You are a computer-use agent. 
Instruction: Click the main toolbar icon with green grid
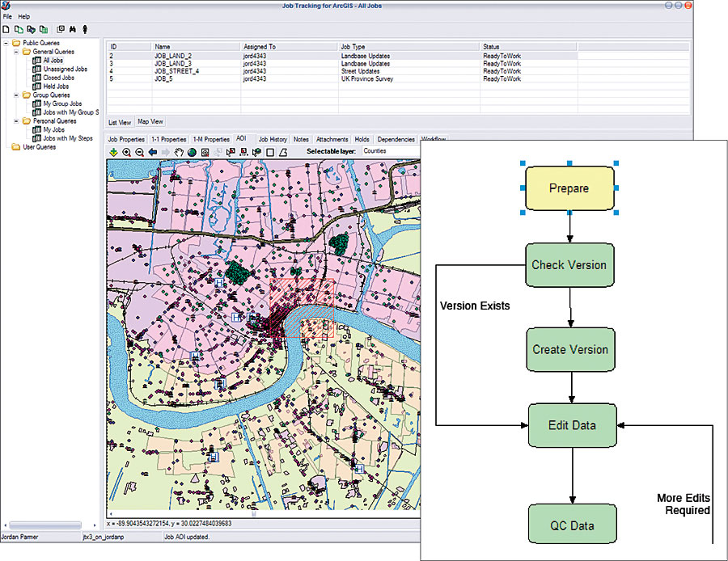pos(44,29)
